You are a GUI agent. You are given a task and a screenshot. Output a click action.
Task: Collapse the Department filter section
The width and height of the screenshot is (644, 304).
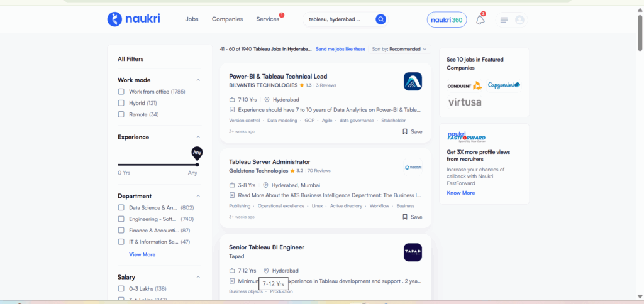198,196
